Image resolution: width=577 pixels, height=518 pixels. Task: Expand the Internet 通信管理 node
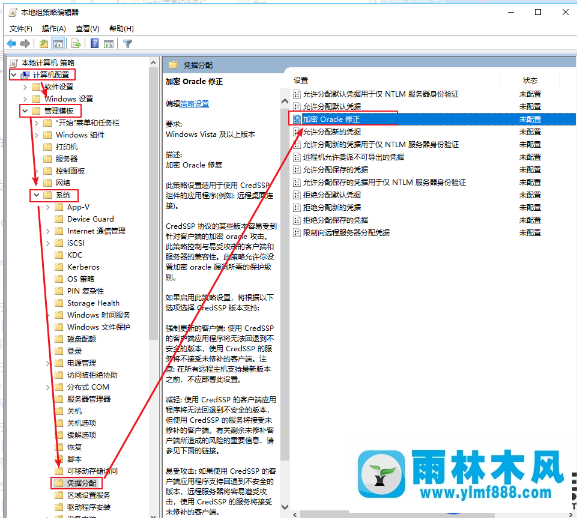(x=47, y=231)
